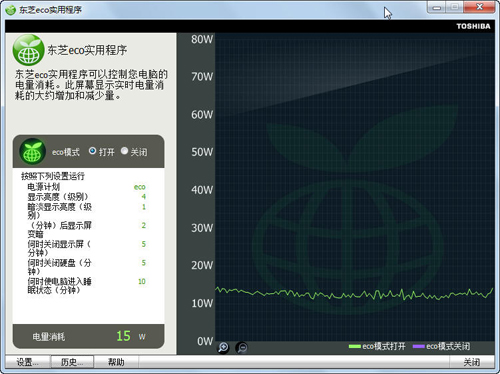
Task: Open the 设置... settings button
Action: pyautogui.click(x=28, y=362)
